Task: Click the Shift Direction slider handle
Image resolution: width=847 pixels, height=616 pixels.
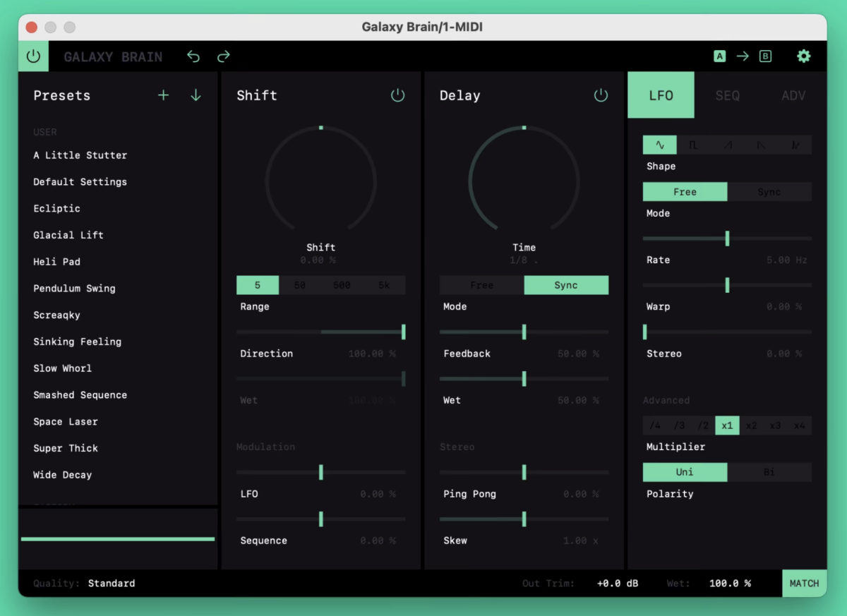Action: (403, 332)
